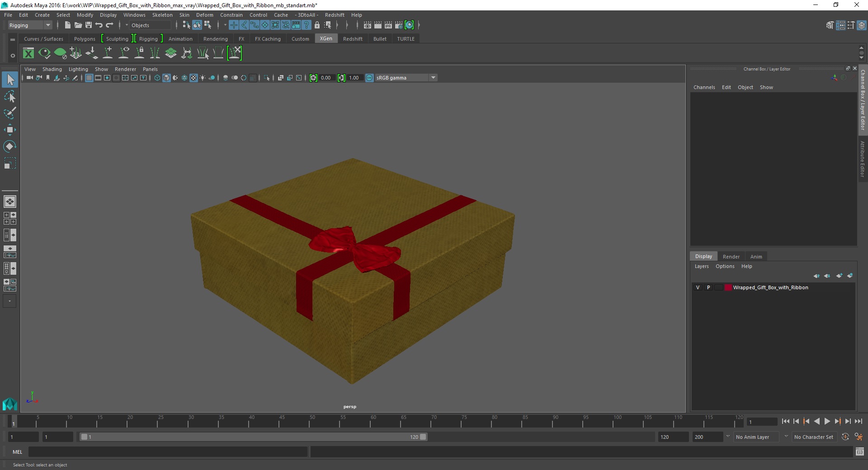Toggle visibility V of Wrapped_Gift_Box_with_Ribbon layer
The height and width of the screenshot is (470, 868).
point(698,287)
